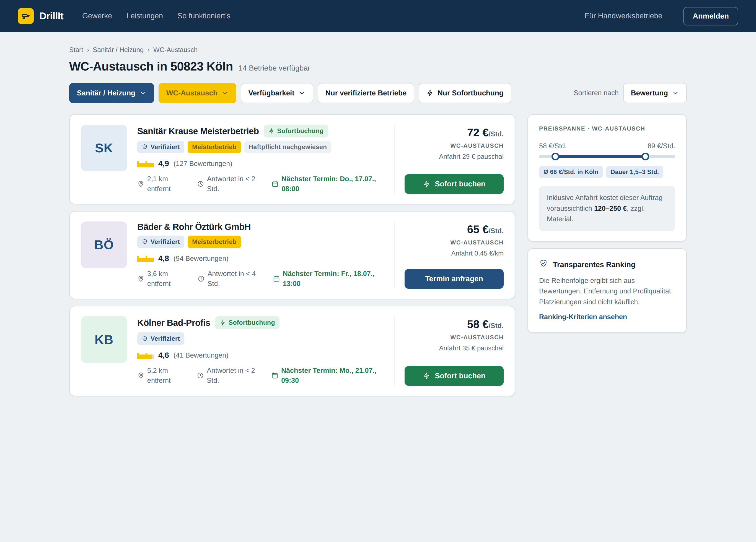Click the Verifiziert shield badge on Sanitär Krause
The image size is (756, 542).
click(x=161, y=147)
